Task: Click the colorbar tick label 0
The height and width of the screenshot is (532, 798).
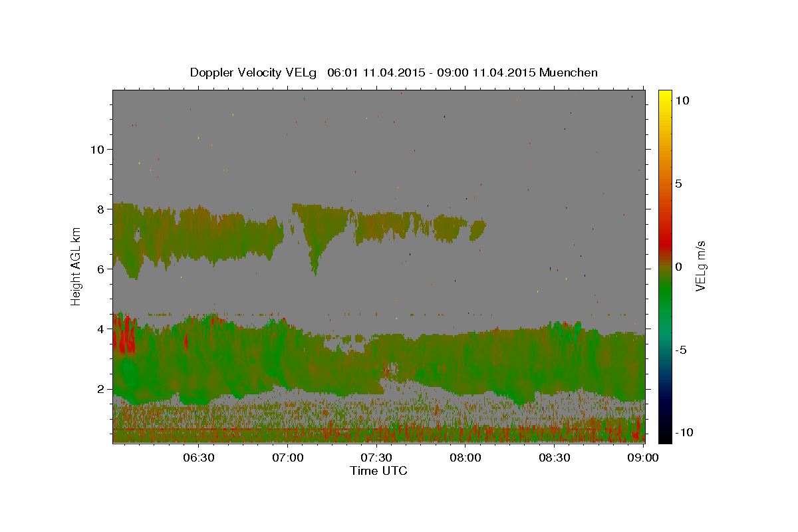Action: point(678,267)
